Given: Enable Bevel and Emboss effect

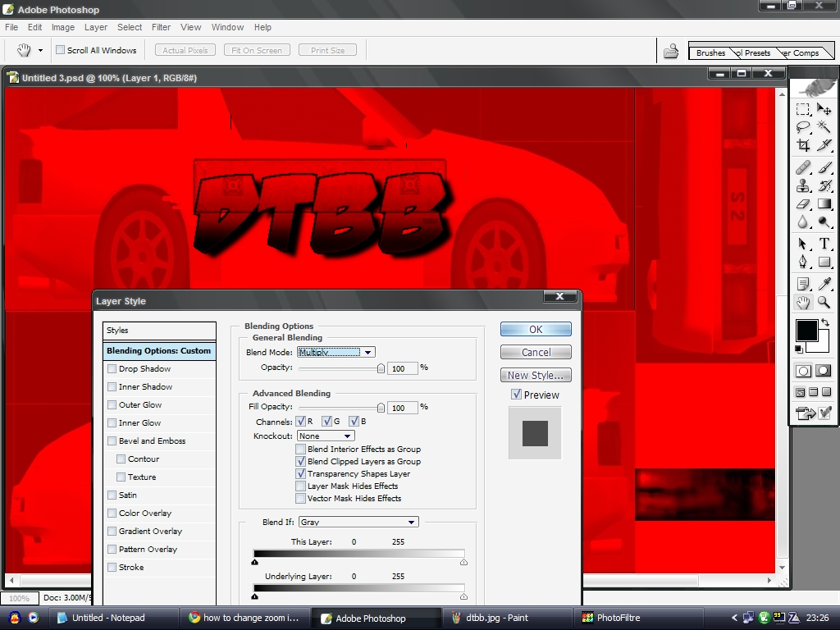Looking at the screenshot, I should [112, 441].
